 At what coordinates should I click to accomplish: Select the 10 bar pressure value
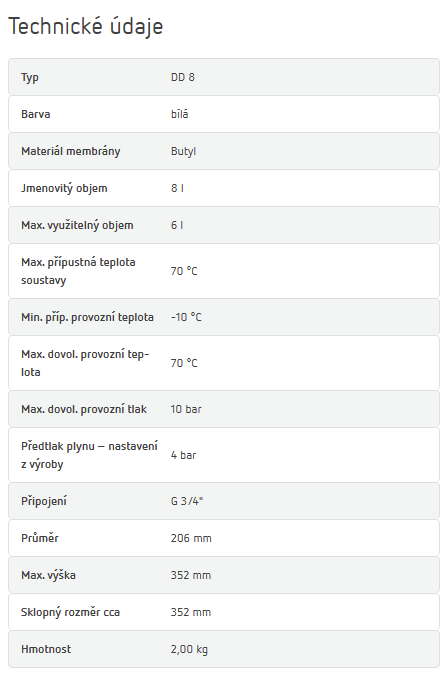(186, 409)
